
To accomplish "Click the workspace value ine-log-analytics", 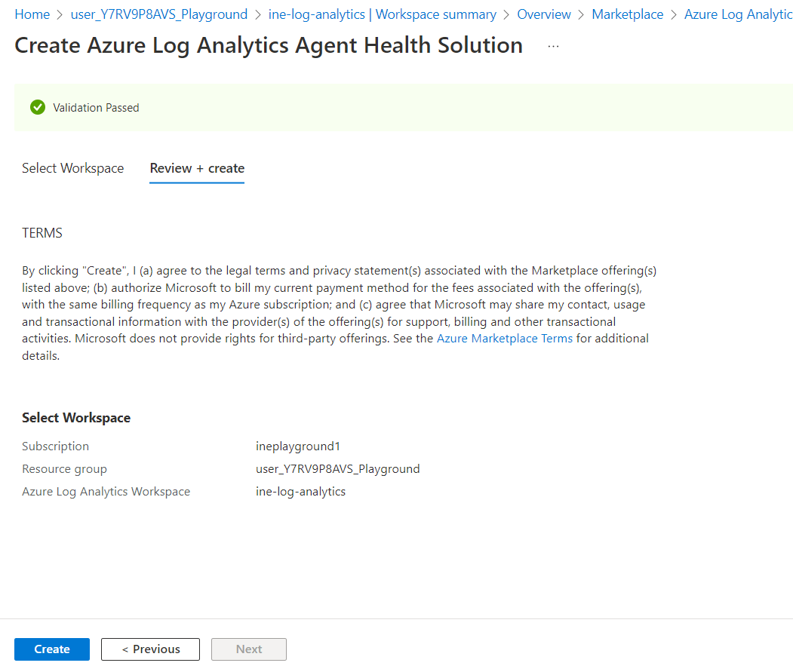I will point(300,492).
